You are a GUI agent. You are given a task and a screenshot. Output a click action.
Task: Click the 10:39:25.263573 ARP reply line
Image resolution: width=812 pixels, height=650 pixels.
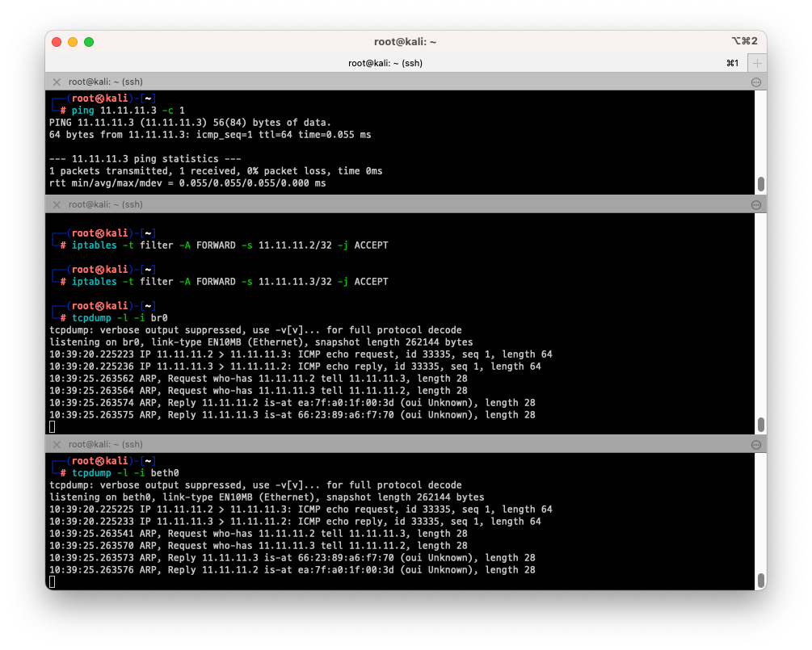pyautogui.click(x=292, y=558)
